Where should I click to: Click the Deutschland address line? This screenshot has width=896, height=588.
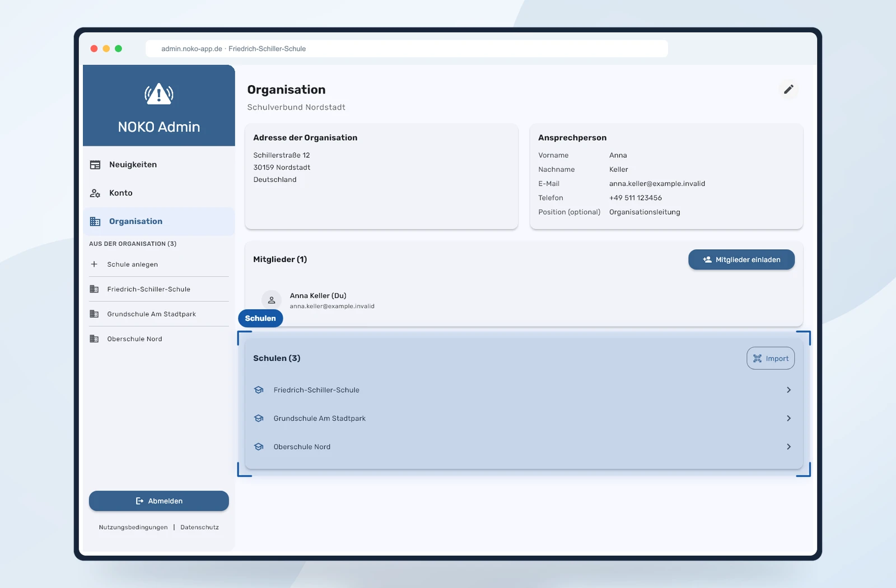275,180
